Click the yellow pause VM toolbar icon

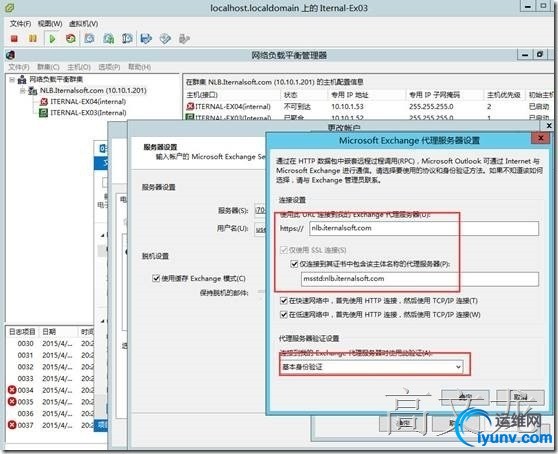[x=33, y=38]
